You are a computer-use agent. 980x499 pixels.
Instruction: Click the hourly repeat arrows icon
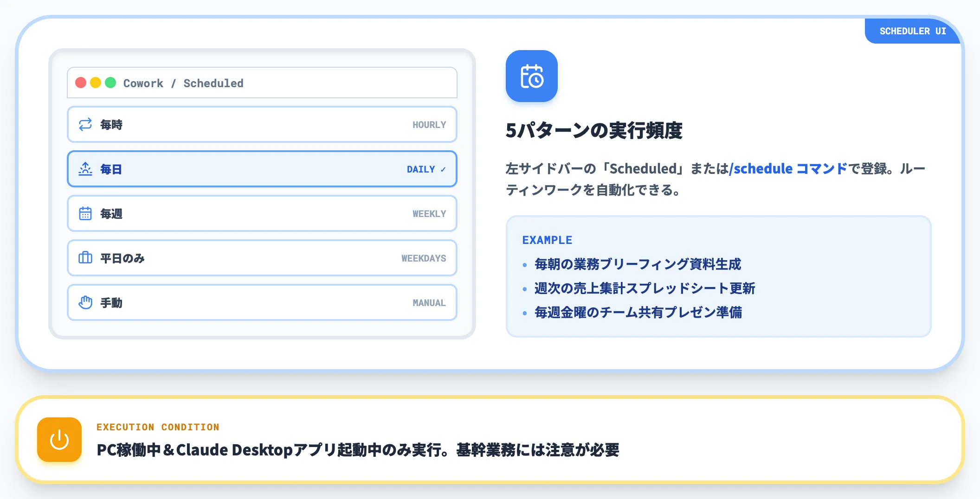coord(85,124)
